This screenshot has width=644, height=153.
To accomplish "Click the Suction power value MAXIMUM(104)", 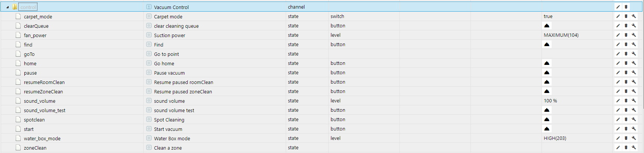I will click(561, 35).
